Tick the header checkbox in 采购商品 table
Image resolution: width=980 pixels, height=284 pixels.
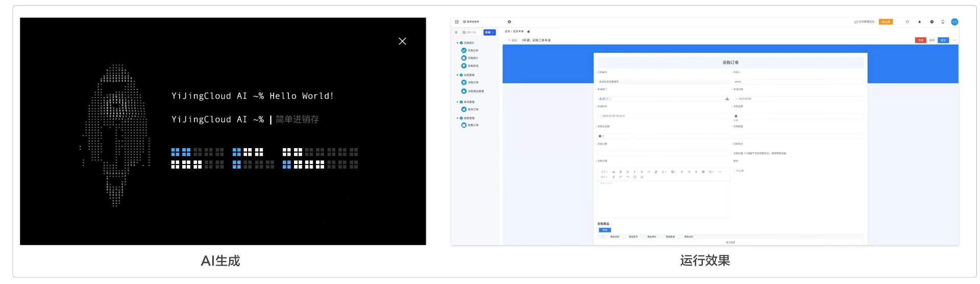[x=602, y=236]
